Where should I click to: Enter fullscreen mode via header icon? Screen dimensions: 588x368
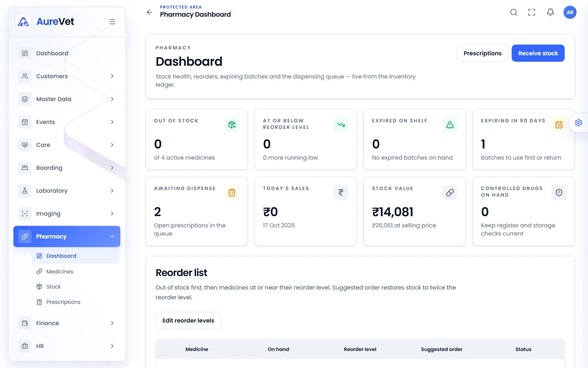[532, 12]
